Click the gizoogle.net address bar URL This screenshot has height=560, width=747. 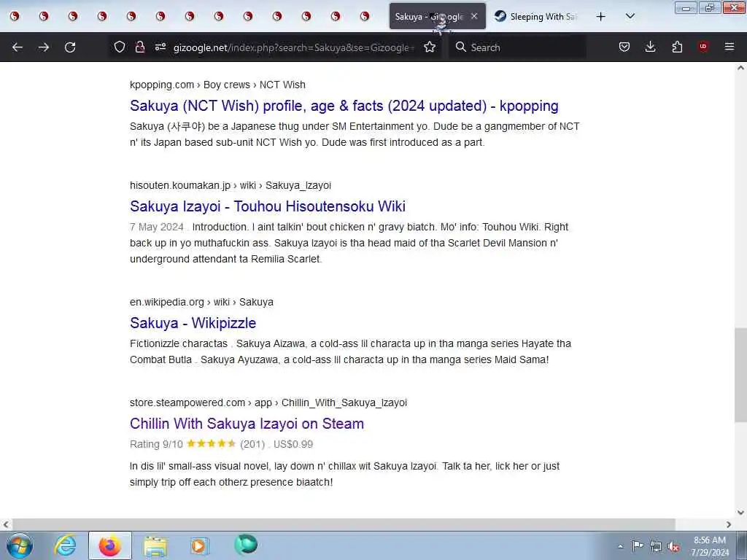point(293,47)
